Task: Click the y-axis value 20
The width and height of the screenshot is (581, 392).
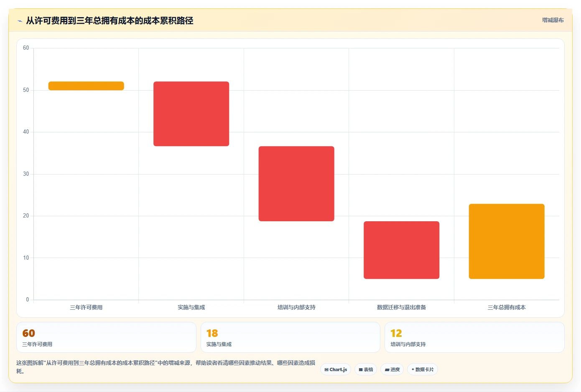Action: click(x=26, y=216)
